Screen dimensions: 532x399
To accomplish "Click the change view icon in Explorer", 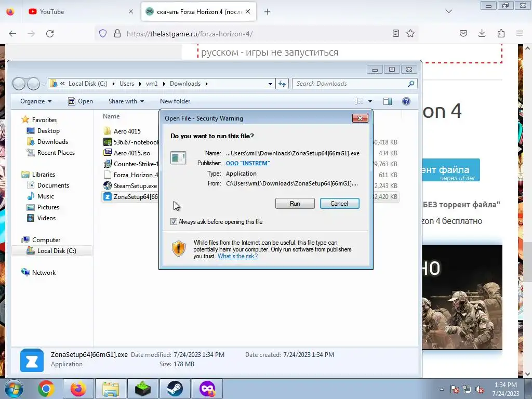I will pos(358,101).
